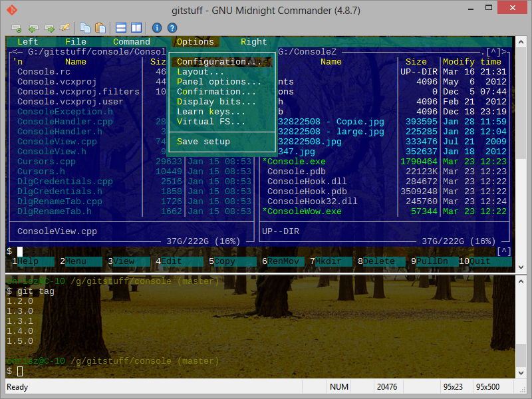Screen dimensions: 532x399
Task: Open a new console tab icon
Action: tap(17, 28)
